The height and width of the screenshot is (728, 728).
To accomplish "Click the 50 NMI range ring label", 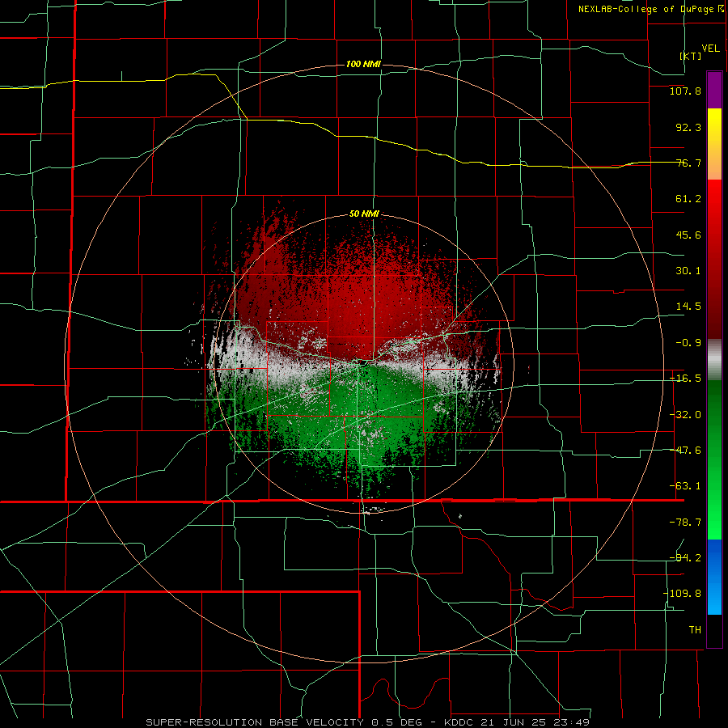I will [x=365, y=214].
